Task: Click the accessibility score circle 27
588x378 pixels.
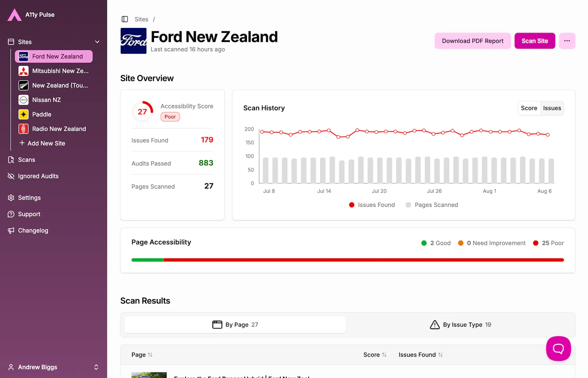Action: pos(143,112)
